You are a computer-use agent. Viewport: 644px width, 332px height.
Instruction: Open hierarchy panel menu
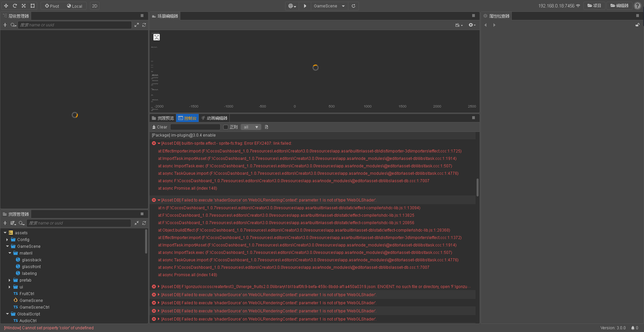coord(142,16)
